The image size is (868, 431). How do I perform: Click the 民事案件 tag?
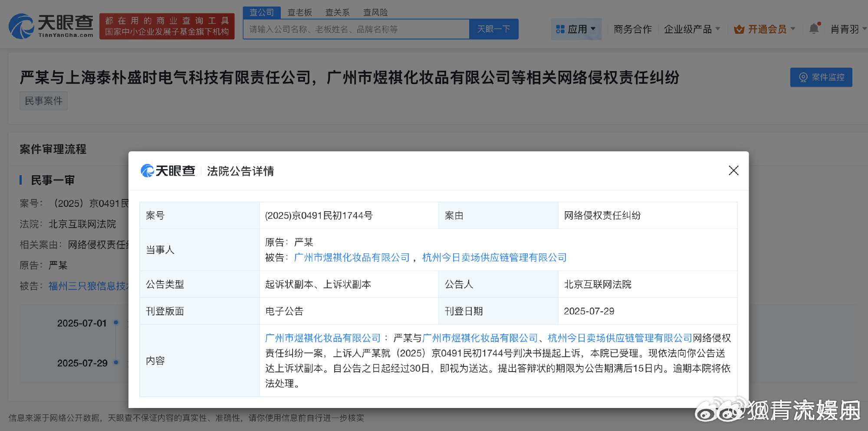43,101
